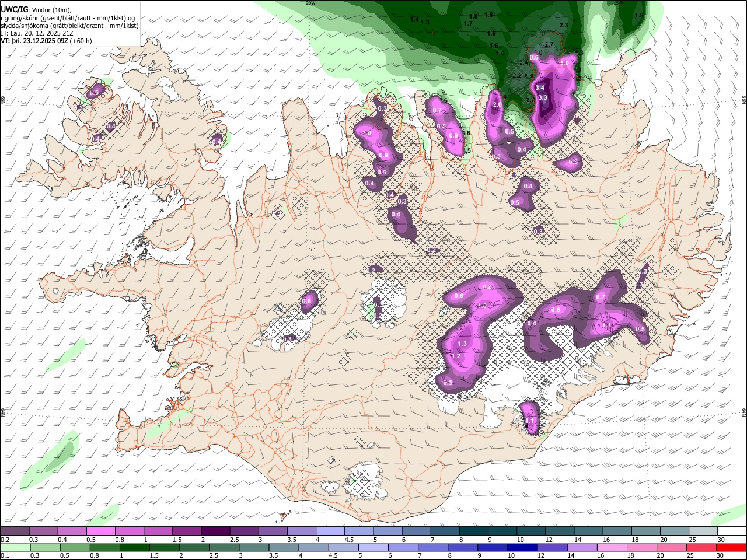Select the 2.0 snowfall value on the northern peninsula

(x=497, y=105)
